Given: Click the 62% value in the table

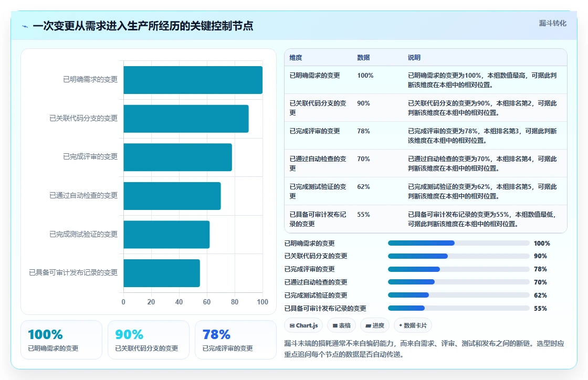Looking at the screenshot, I should point(363,187).
